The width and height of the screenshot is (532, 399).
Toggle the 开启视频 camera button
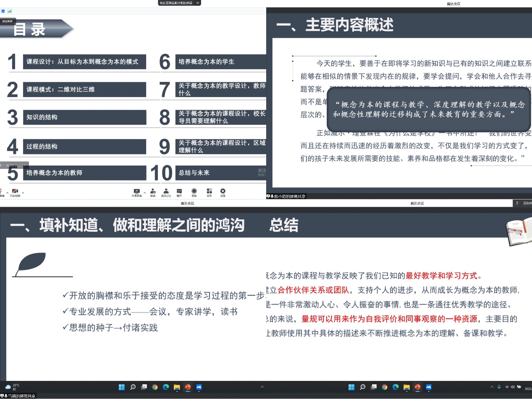pyautogui.click(x=15, y=192)
